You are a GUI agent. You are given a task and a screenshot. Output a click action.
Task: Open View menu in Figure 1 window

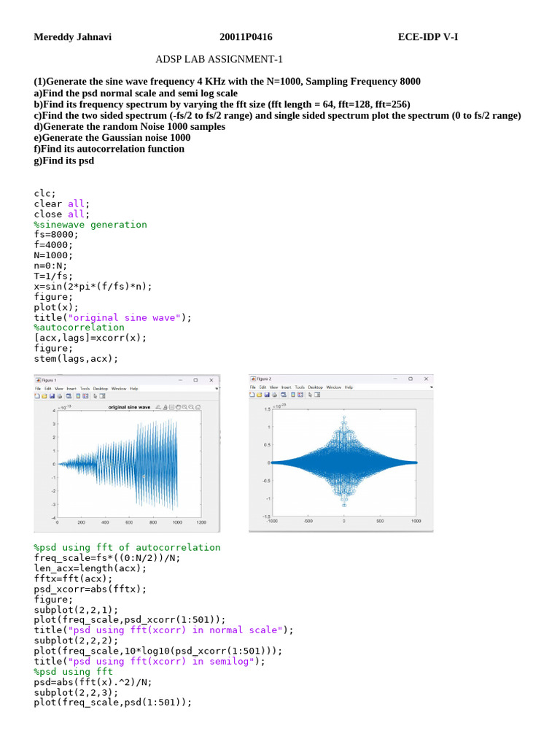pos(59,389)
